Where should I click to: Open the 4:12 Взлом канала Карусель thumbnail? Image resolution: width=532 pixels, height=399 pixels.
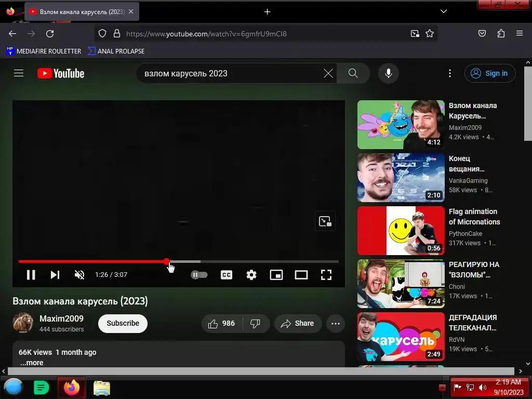click(401, 125)
